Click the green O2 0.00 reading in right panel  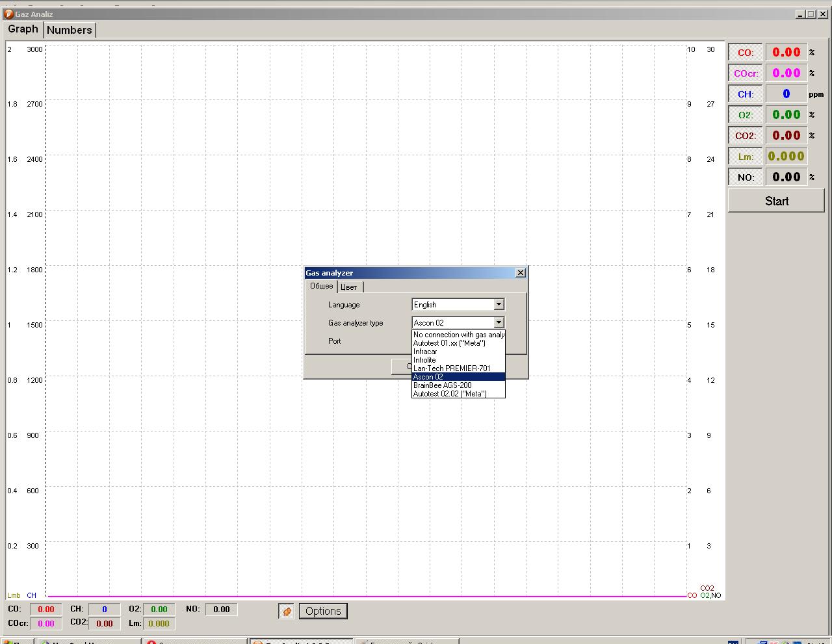(786, 115)
